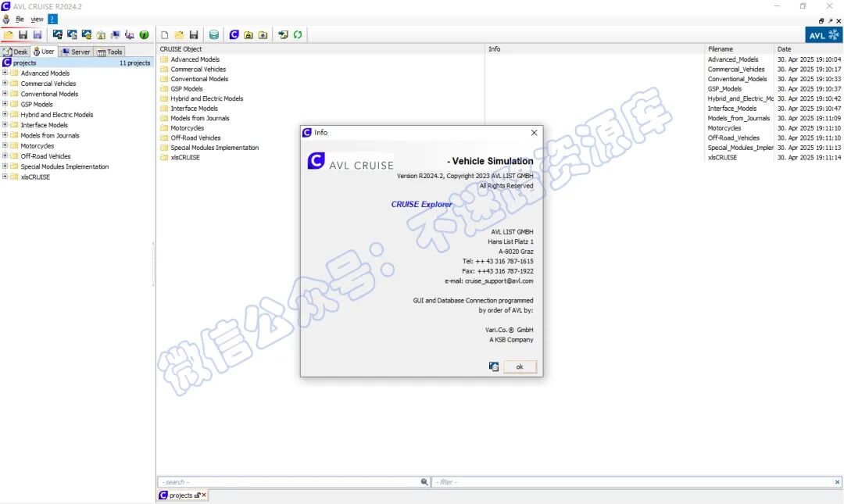The height and width of the screenshot is (504, 844).
Task: Switch to the Server tab
Action: click(75, 52)
